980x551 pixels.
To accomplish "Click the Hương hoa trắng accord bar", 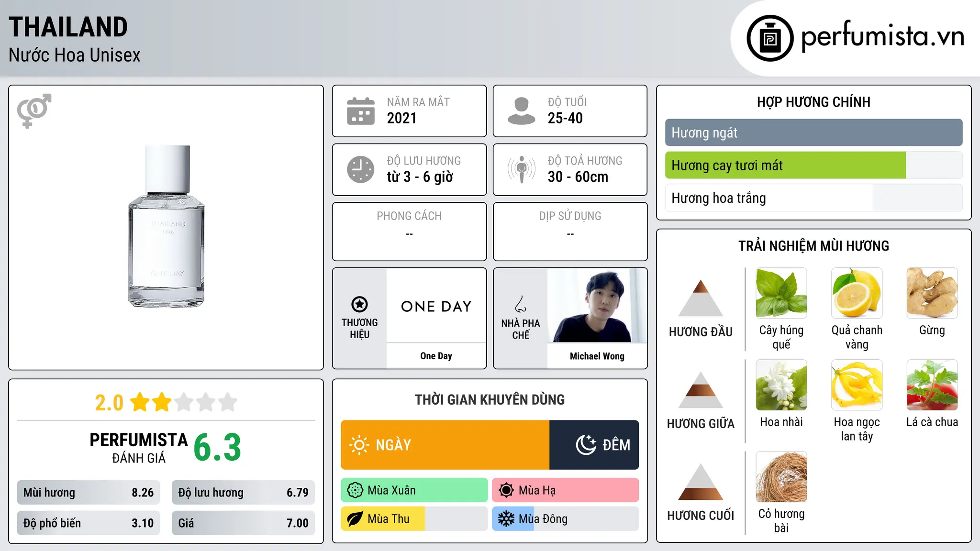I will click(813, 198).
